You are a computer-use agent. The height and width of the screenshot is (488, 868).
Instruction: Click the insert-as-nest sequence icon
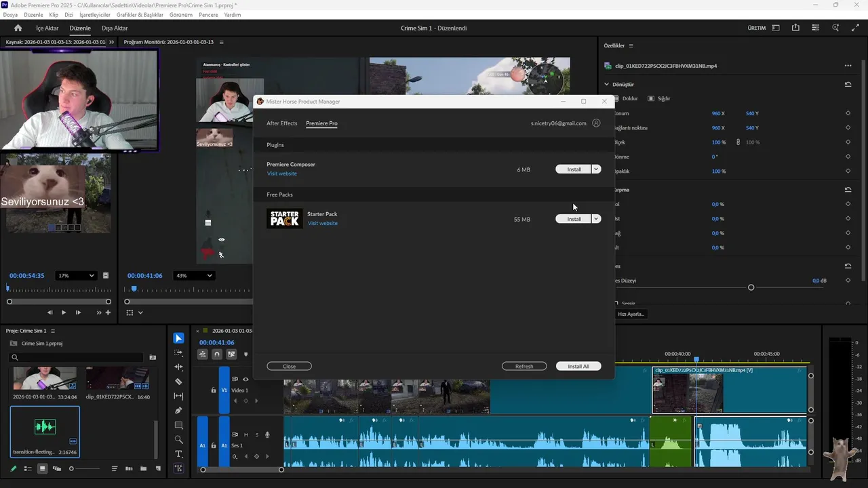(x=203, y=354)
